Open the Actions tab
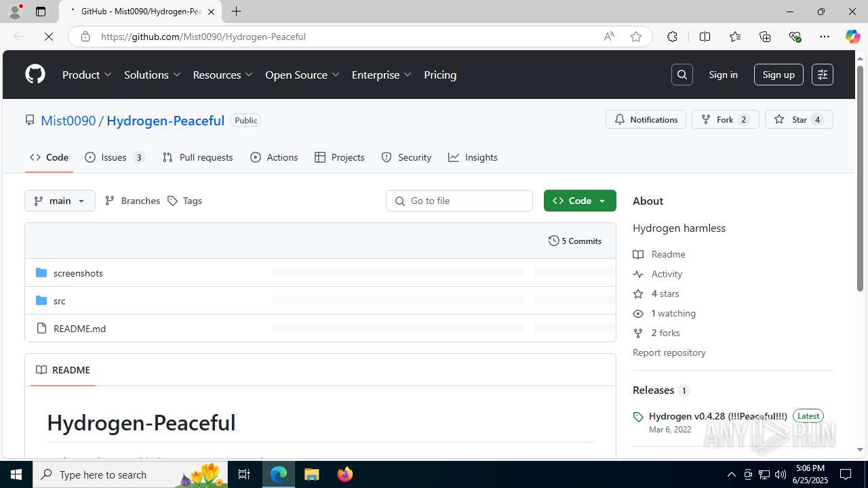This screenshot has height=488, width=868. 274,157
